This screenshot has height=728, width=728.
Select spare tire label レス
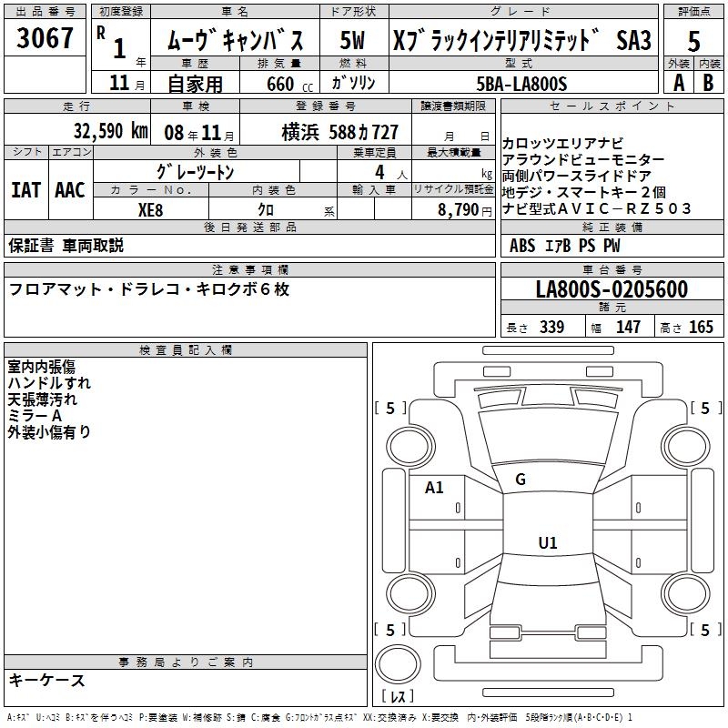398,696
